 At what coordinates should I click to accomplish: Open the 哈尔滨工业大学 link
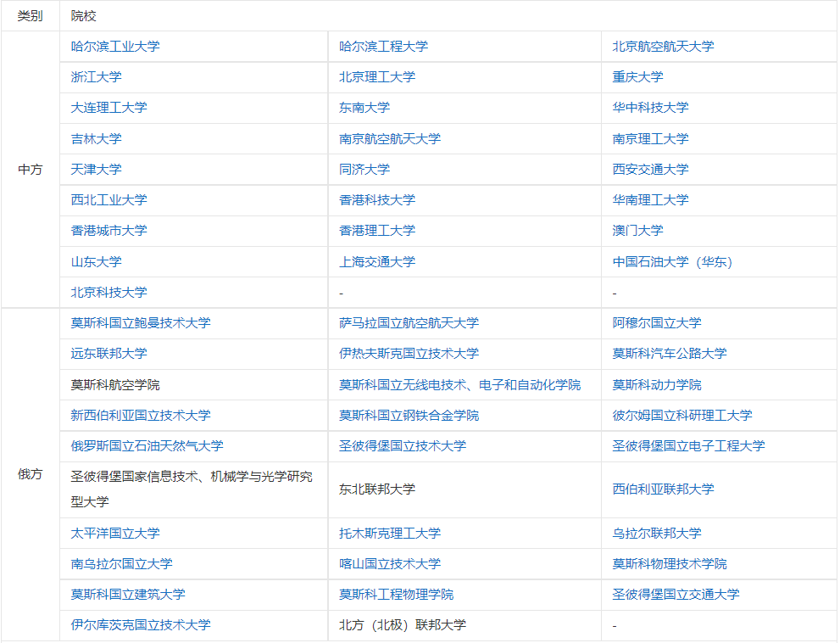(115, 47)
